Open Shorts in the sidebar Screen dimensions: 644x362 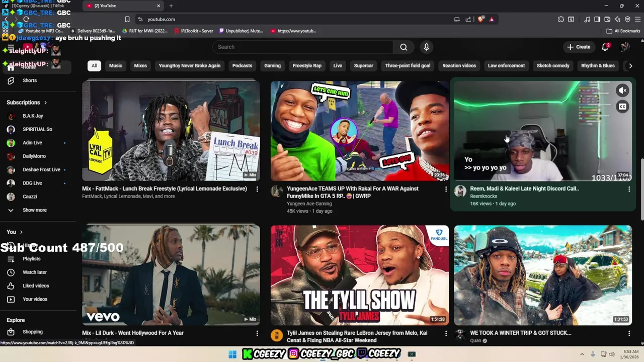(x=29, y=80)
